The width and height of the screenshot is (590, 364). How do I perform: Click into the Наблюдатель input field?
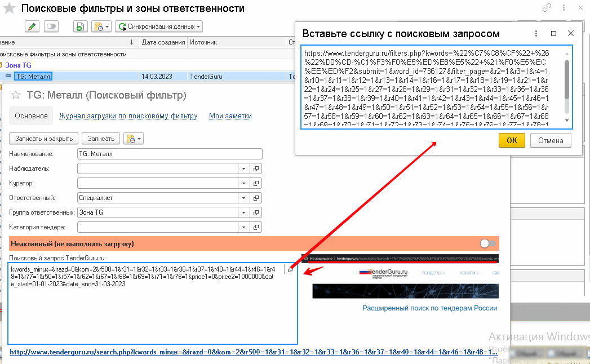click(x=158, y=168)
